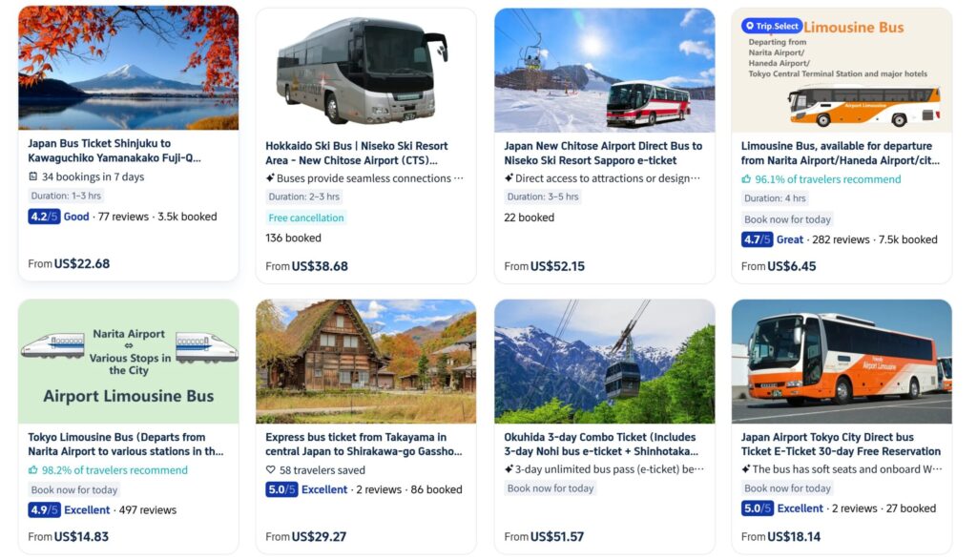The image size is (977, 560).
Task: Click the calendar icon beside 34 bookings
Action: [x=33, y=176]
